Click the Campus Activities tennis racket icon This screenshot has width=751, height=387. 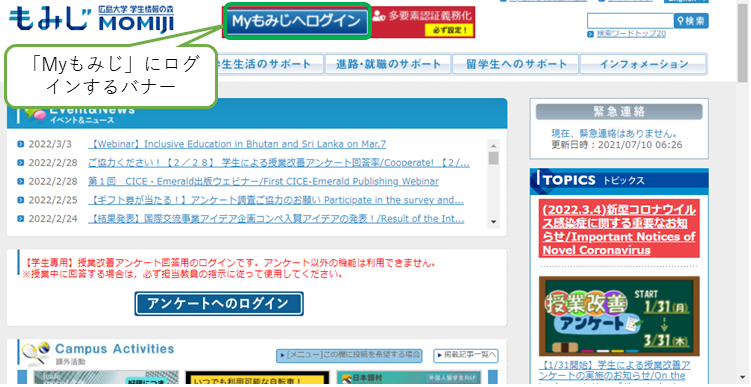[36, 353]
